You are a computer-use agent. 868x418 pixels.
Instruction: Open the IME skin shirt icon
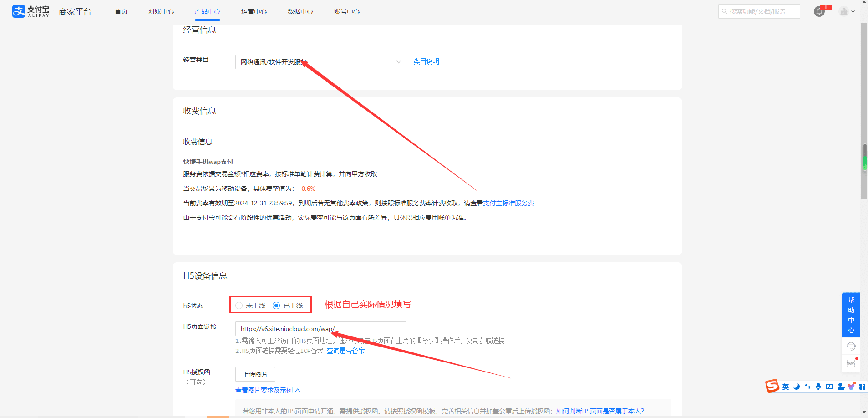point(851,387)
